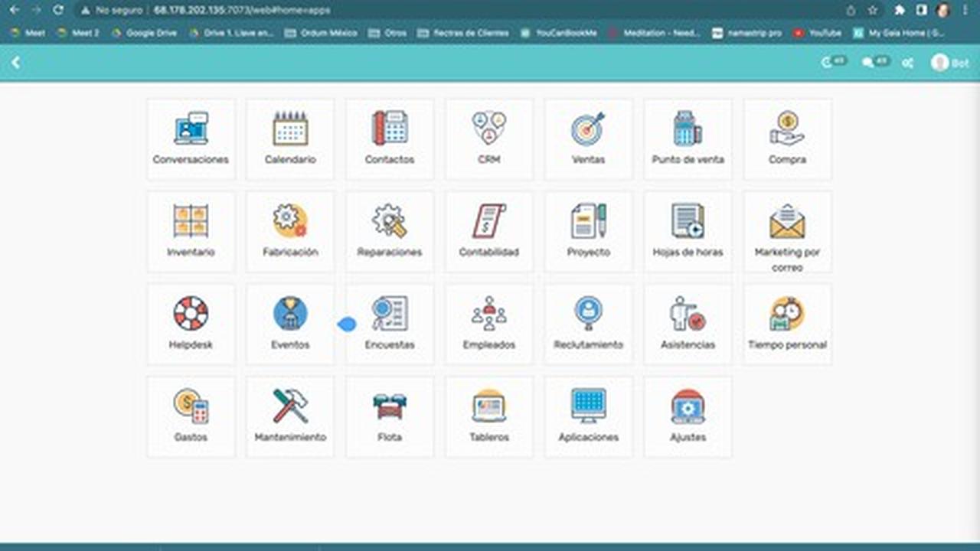Viewport: 980px width, 551px height.
Task: Click the back arrow in teal header
Action: (15, 63)
